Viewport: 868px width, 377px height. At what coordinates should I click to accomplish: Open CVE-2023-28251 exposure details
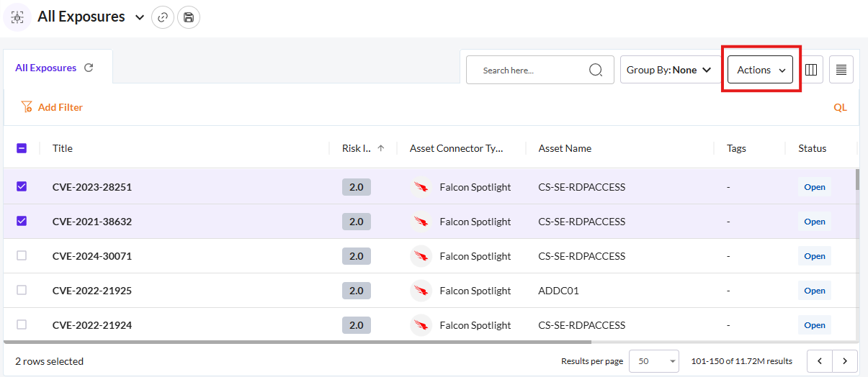pyautogui.click(x=92, y=187)
